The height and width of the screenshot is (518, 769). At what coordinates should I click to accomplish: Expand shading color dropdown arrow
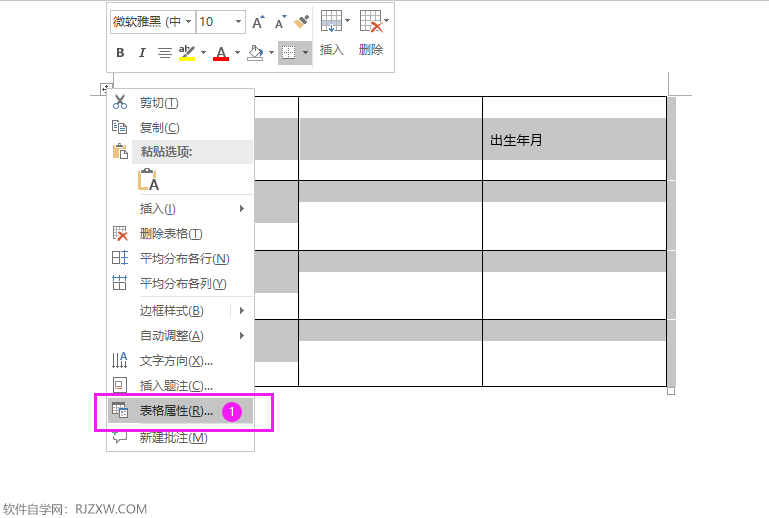pos(271,52)
